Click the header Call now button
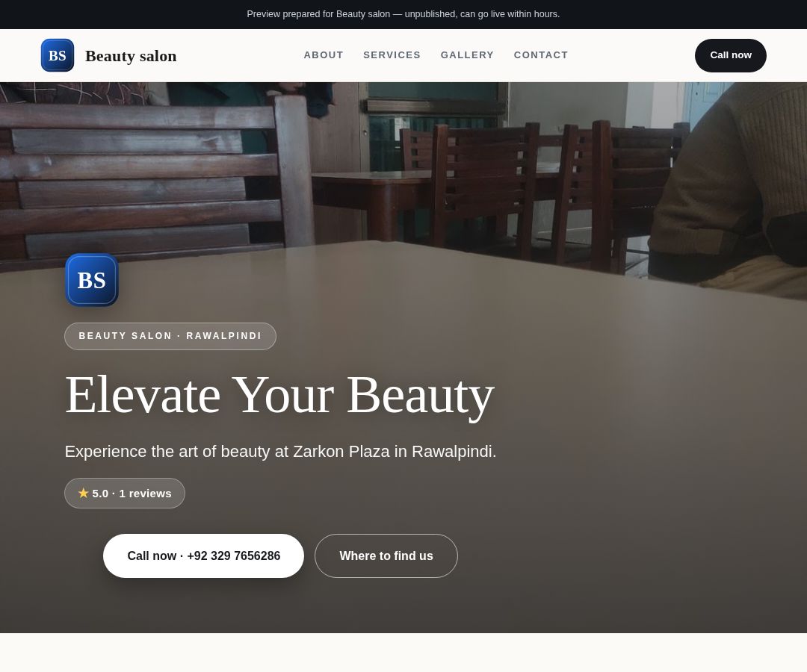The height and width of the screenshot is (672, 807). click(x=730, y=55)
